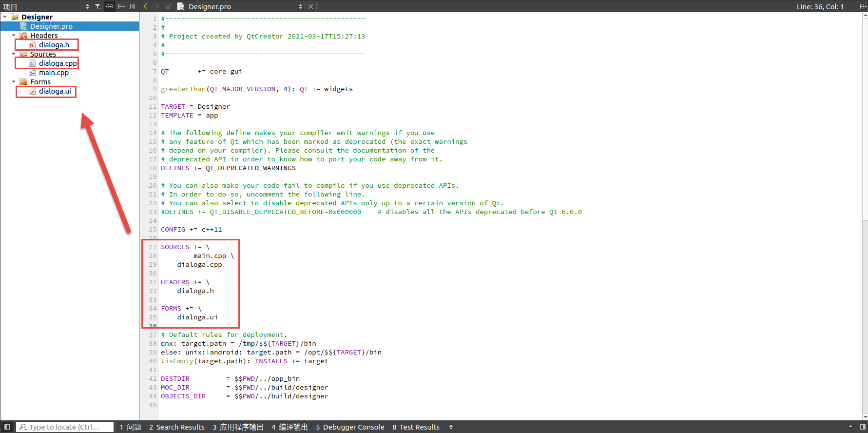Click the Line 36, Col 1 indicator

coord(820,7)
